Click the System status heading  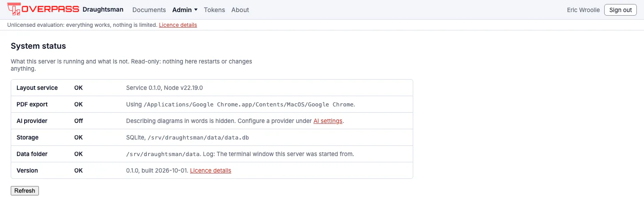[x=38, y=46]
